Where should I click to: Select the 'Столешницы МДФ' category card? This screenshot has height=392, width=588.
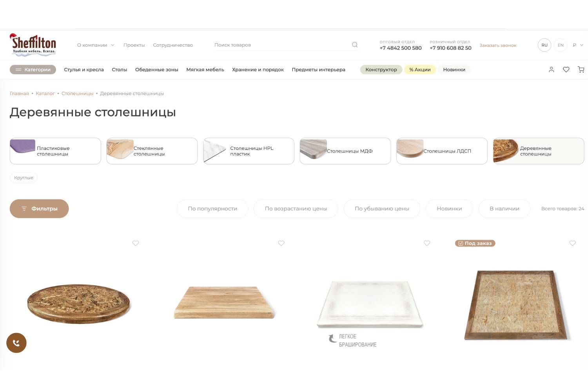click(345, 151)
